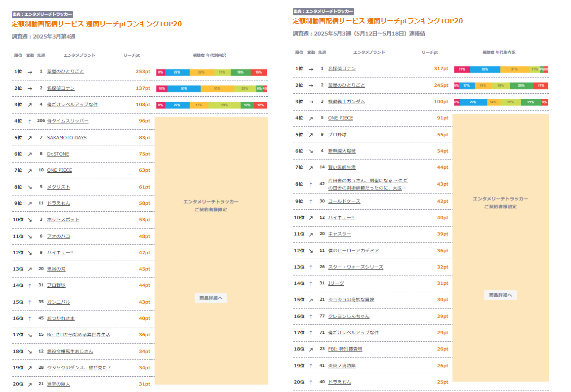This screenshot has height=392, width=571.
Task: Click the trend arrow next to 新幹線大爆破
Action: coord(311,151)
